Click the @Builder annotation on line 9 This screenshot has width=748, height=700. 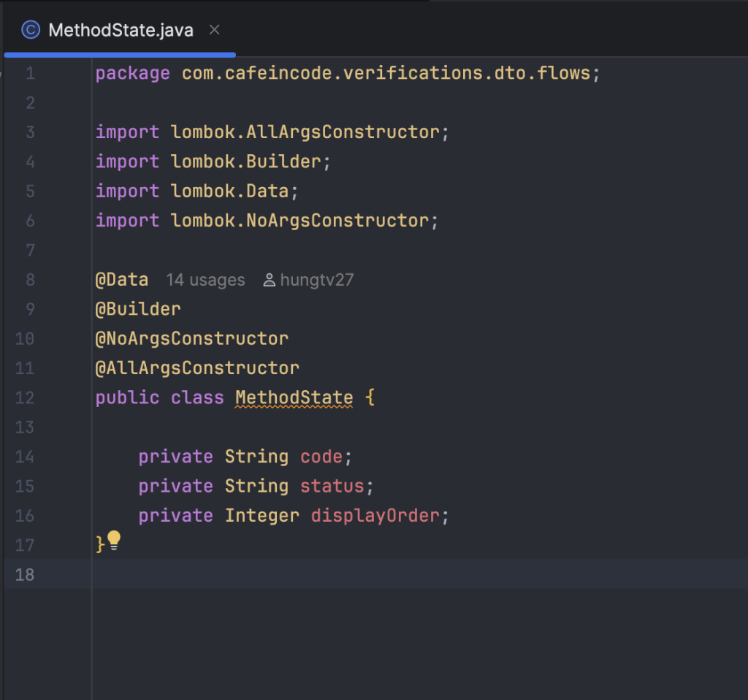[x=138, y=309]
